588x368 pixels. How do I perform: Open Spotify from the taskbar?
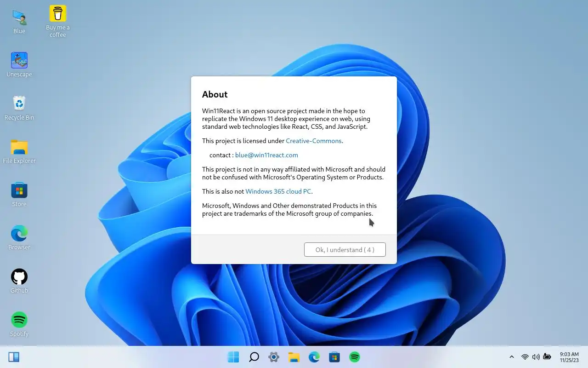click(355, 357)
